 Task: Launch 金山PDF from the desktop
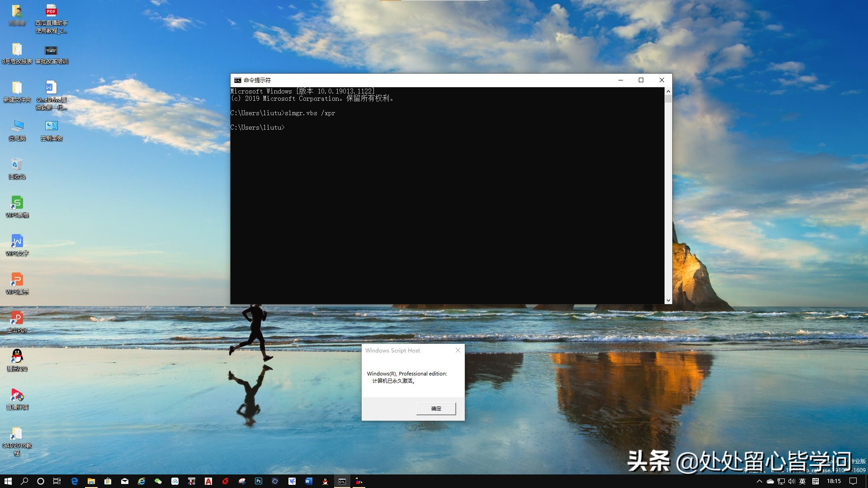pos(17,319)
